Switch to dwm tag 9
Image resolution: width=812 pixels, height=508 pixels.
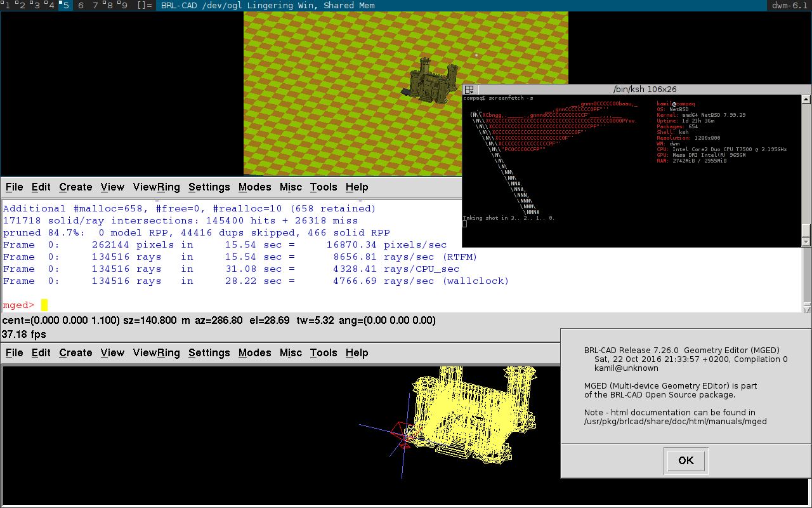tap(124, 6)
